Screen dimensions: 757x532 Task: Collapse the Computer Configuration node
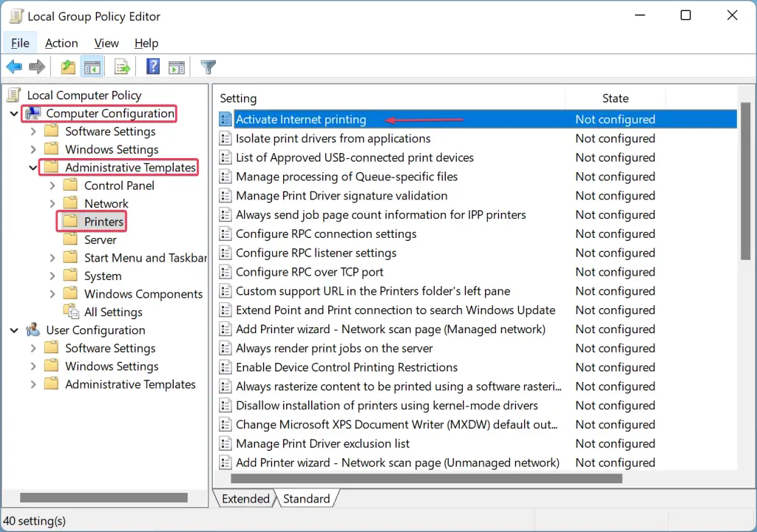(x=13, y=113)
